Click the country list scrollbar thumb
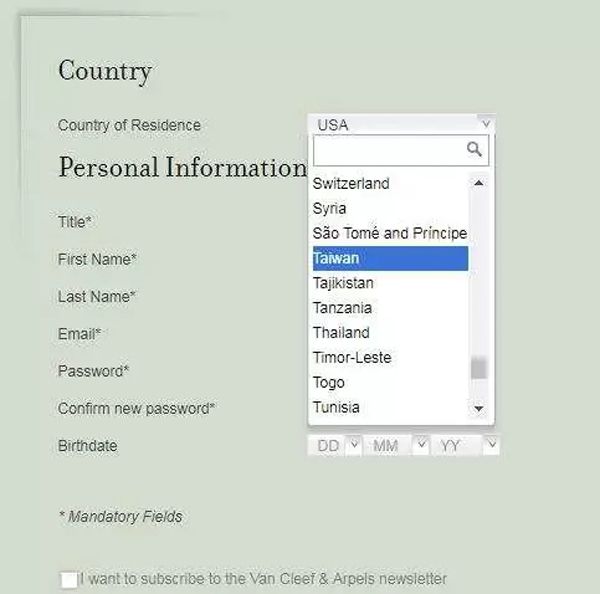 tap(478, 368)
